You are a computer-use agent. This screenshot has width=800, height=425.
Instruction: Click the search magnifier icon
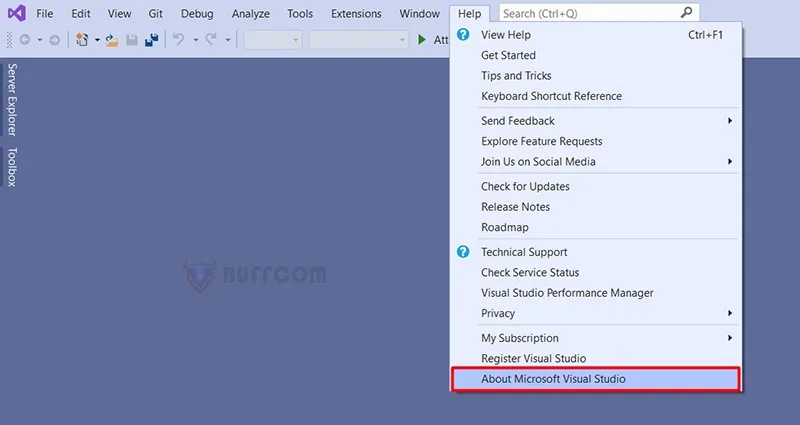687,13
